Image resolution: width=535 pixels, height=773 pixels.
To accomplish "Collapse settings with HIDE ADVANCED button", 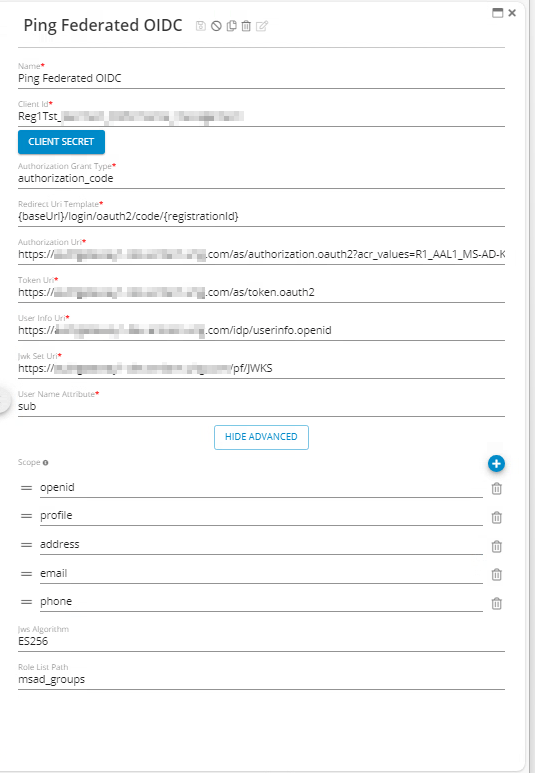I will coord(261,437).
